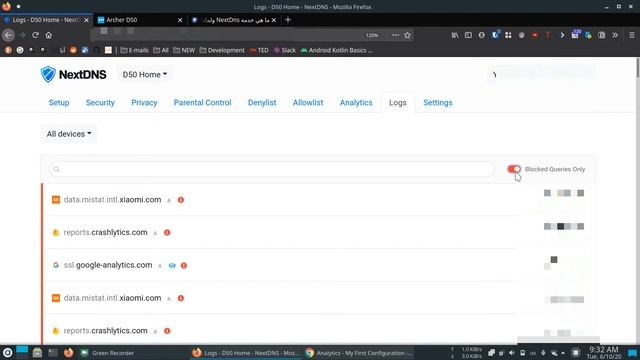
Task: Open the Parental Control tab
Action: pyautogui.click(x=202, y=103)
